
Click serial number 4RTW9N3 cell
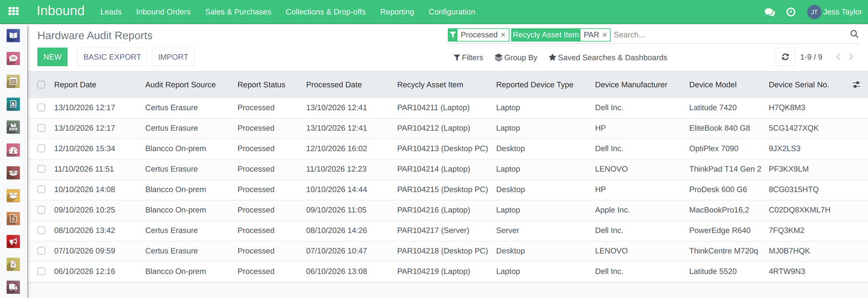(787, 271)
